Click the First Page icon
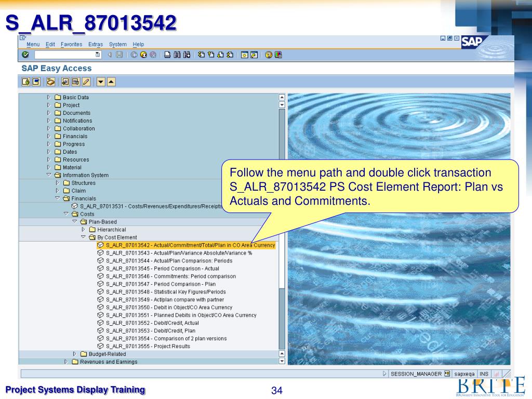This screenshot has height=399, width=532. (x=202, y=55)
